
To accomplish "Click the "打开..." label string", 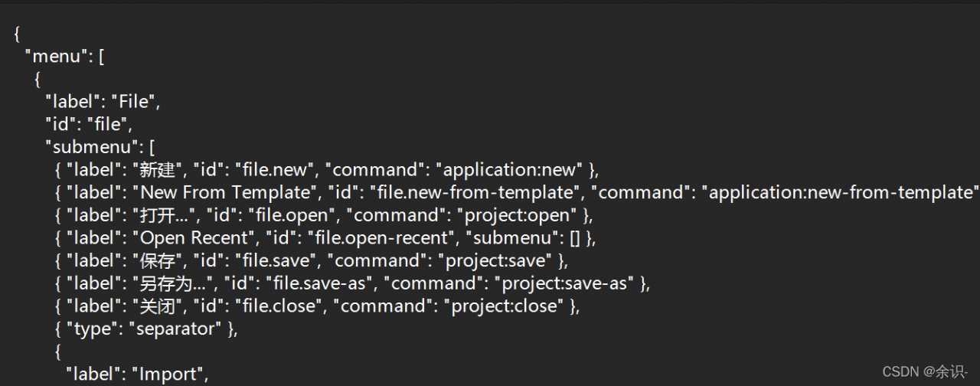I will (166, 215).
